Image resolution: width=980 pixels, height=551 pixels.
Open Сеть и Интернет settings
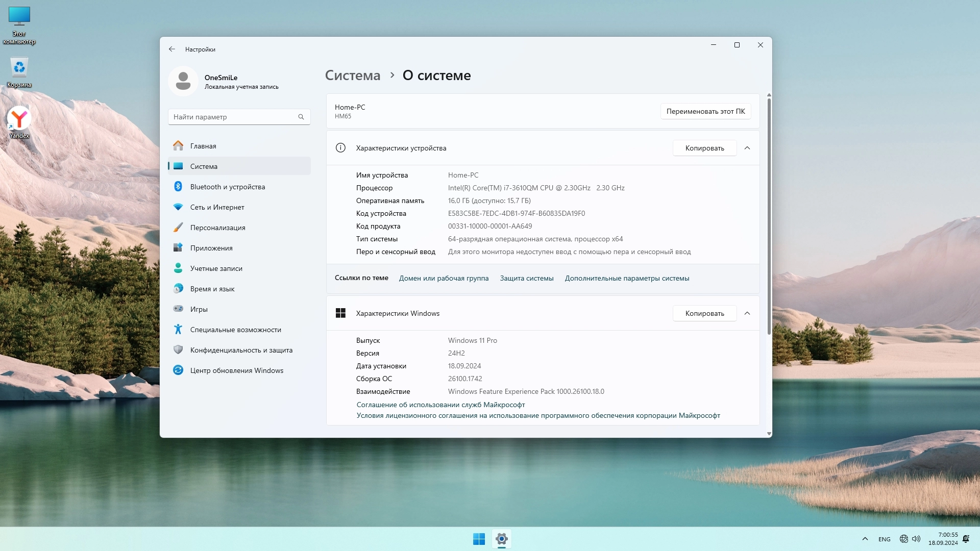[x=217, y=207]
